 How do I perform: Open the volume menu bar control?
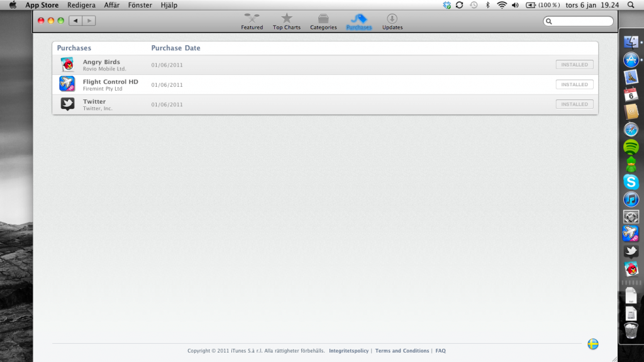pos(515,5)
